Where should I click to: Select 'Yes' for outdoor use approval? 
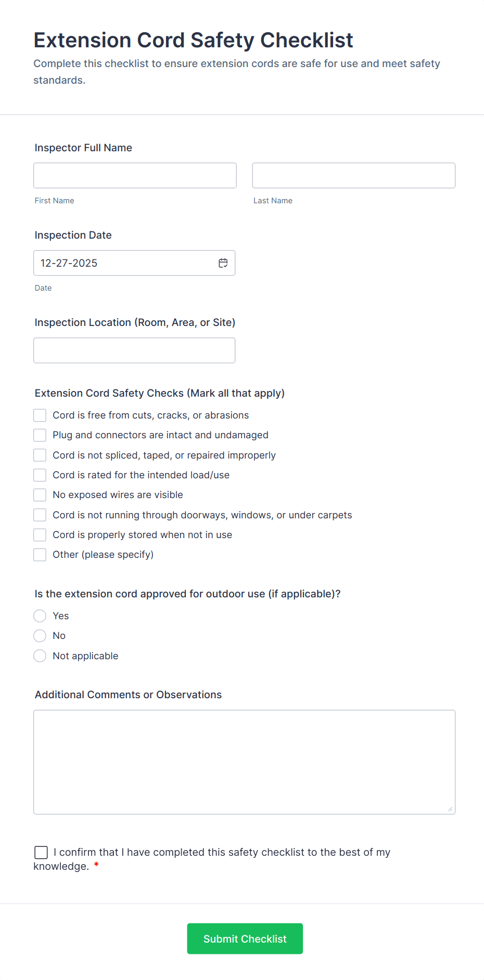40,616
